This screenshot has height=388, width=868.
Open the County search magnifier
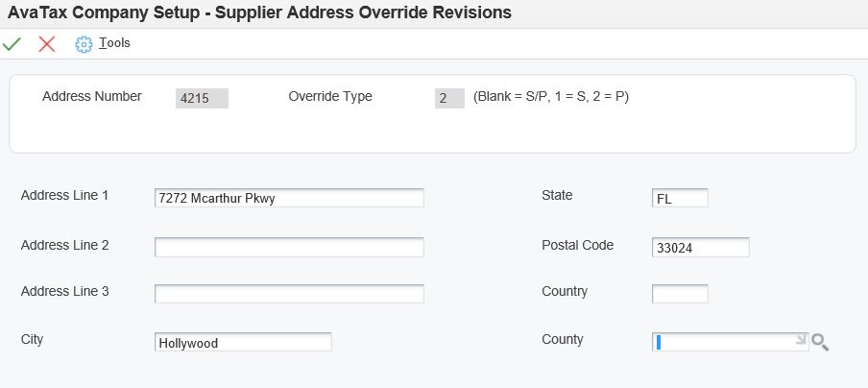click(820, 342)
